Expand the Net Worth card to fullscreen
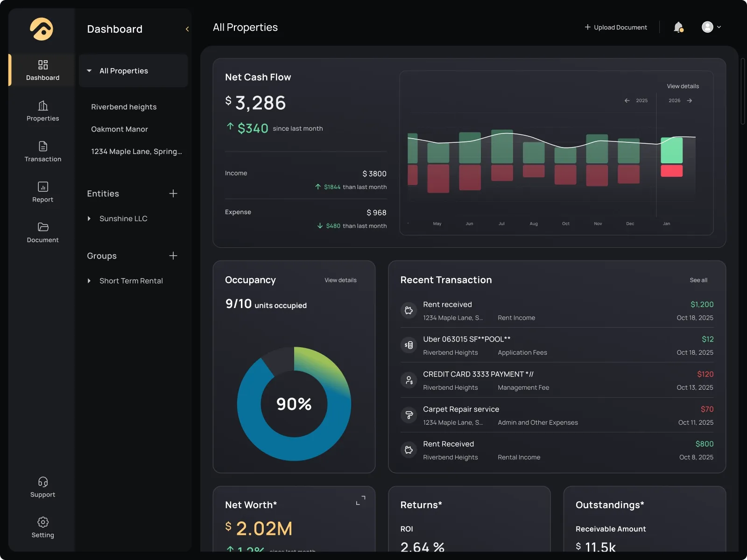This screenshot has height=560, width=747. coord(360,500)
